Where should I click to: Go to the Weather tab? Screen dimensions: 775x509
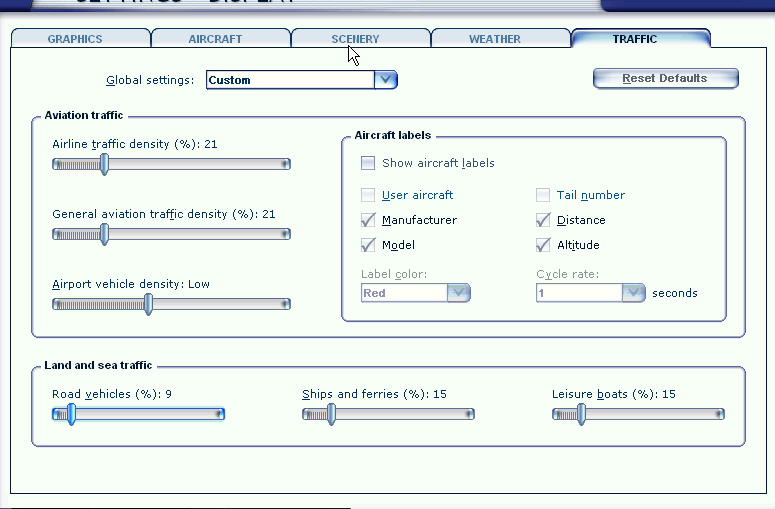click(495, 39)
